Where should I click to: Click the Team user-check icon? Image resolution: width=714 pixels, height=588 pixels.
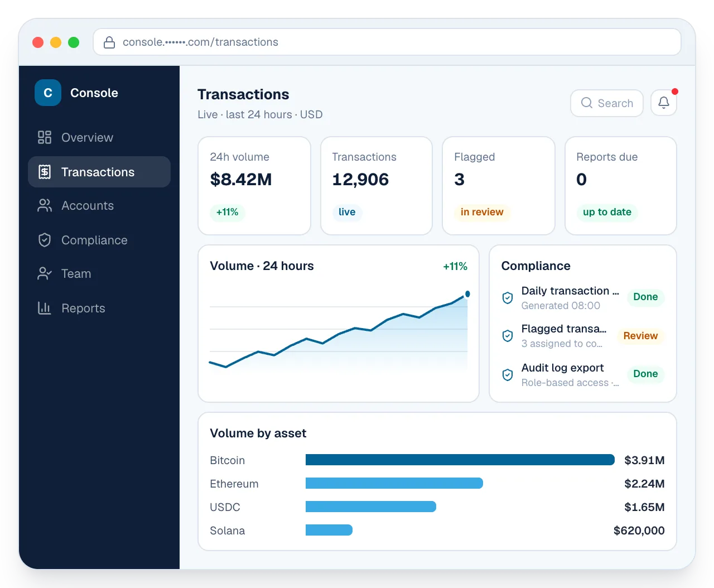point(45,273)
